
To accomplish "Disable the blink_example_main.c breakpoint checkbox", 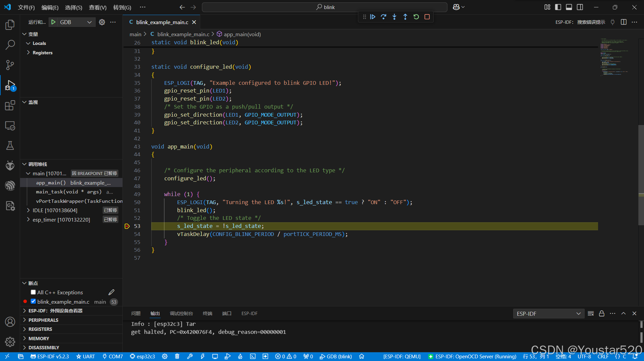I will [x=33, y=301].
